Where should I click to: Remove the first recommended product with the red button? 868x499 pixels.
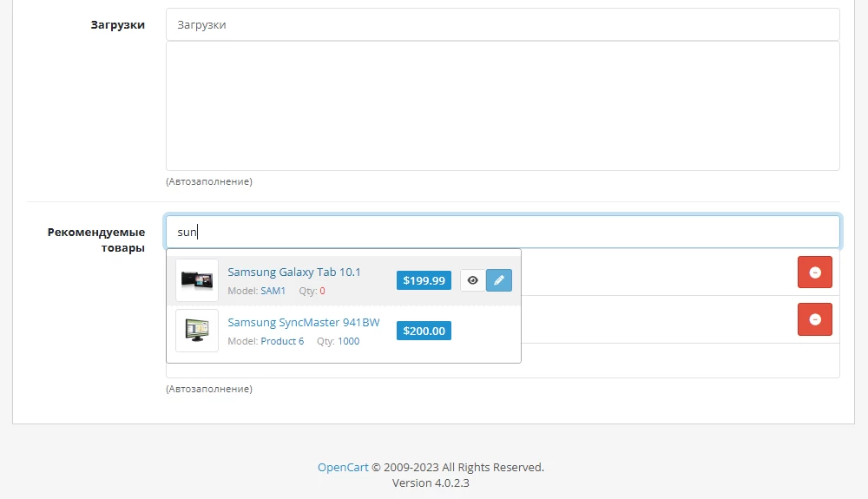815,272
